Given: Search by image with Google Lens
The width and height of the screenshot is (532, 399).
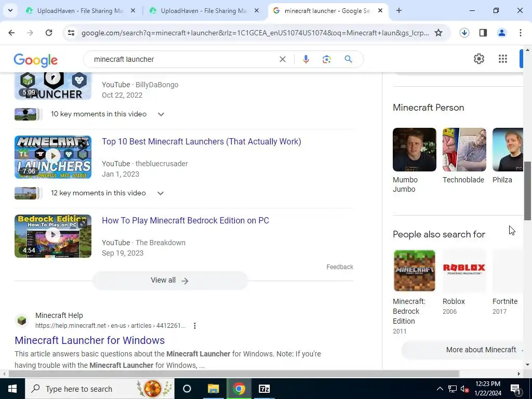Looking at the screenshot, I should coord(326,59).
